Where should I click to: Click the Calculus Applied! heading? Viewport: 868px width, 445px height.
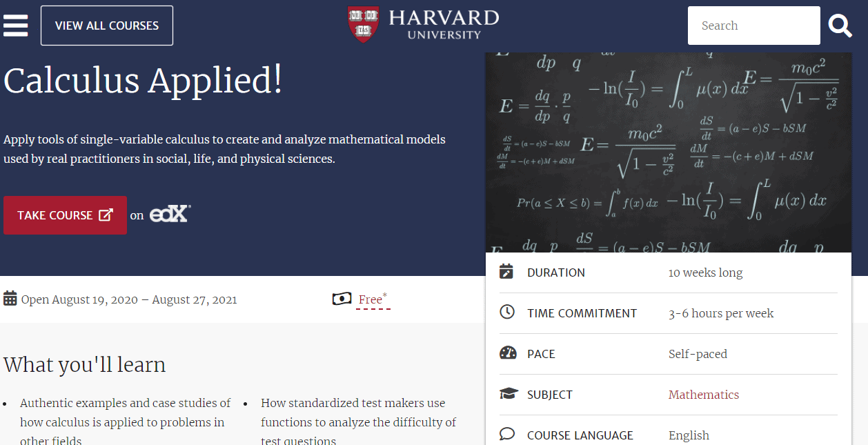[143, 81]
